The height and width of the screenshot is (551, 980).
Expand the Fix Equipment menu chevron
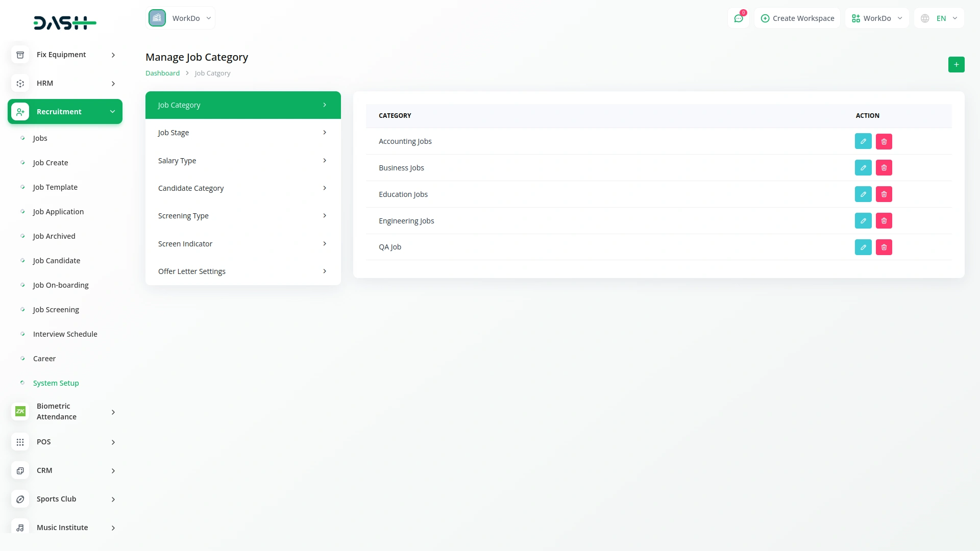tap(113, 55)
